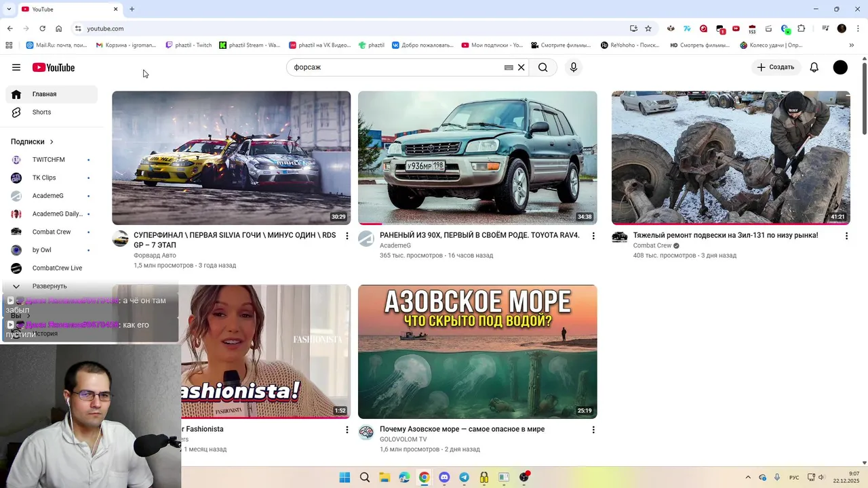Open Discord from taskbar

444,477
